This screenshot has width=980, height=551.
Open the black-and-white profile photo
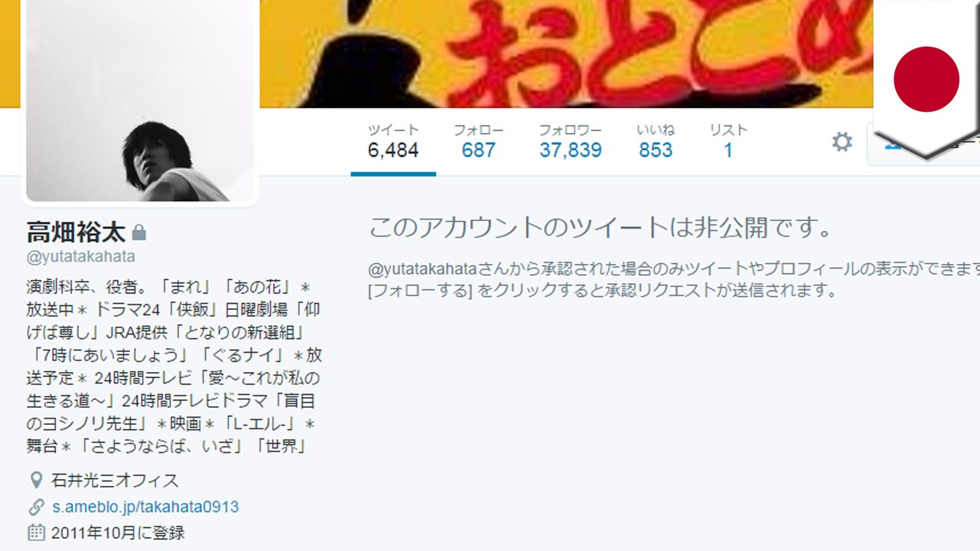[x=139, y=100]
